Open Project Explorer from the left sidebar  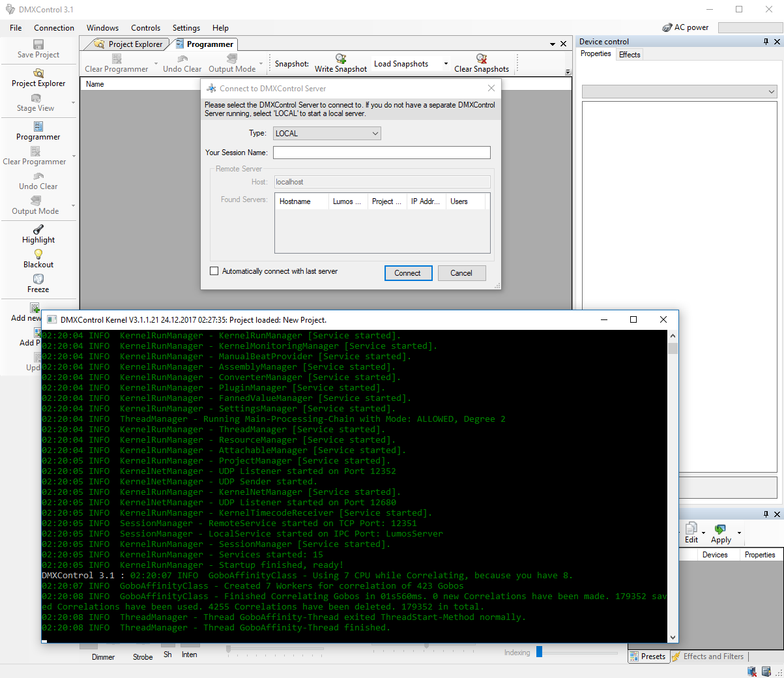point(38,78)
